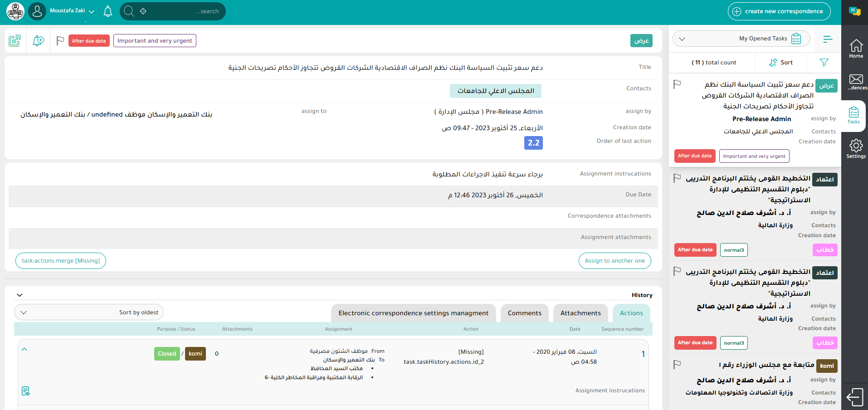
Task: Collapse the History section chevron
Action: pyautogui.click(x=20, y=295)
